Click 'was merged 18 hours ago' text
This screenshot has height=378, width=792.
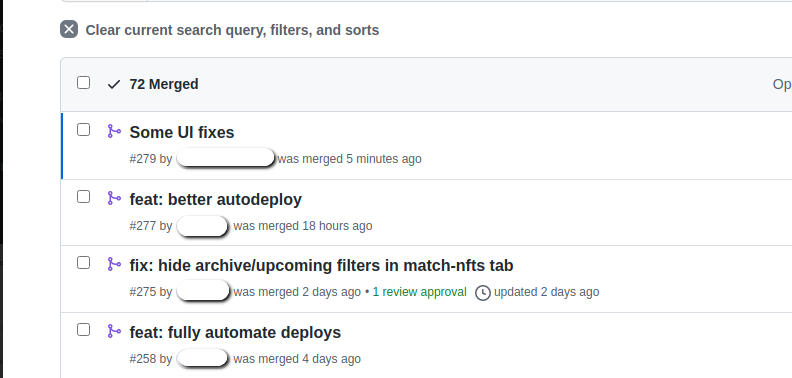point(303,225)
